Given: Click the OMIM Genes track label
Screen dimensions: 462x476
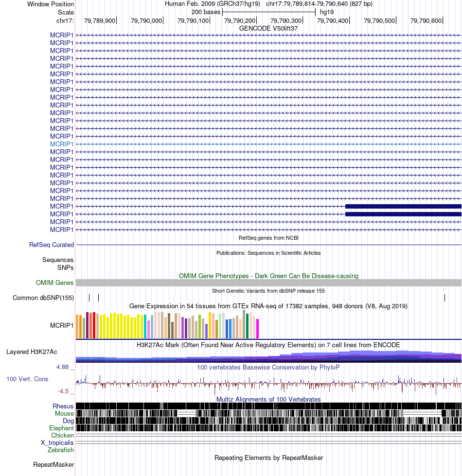Looking at the screenshot, I should click(54, 282).
